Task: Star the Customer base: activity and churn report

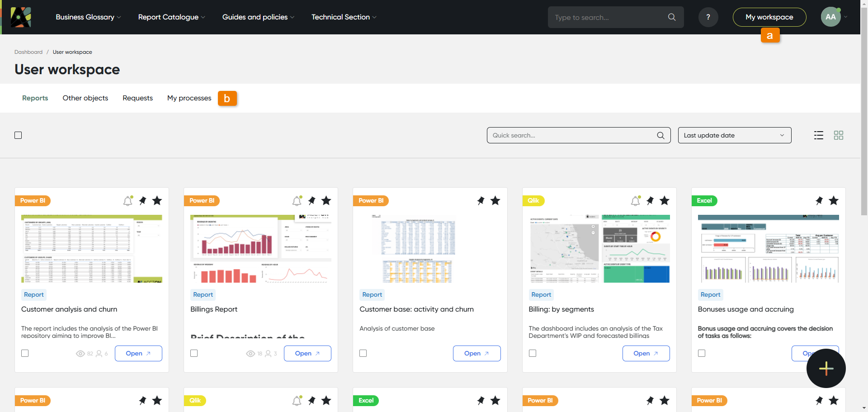Action: [495, 201]
